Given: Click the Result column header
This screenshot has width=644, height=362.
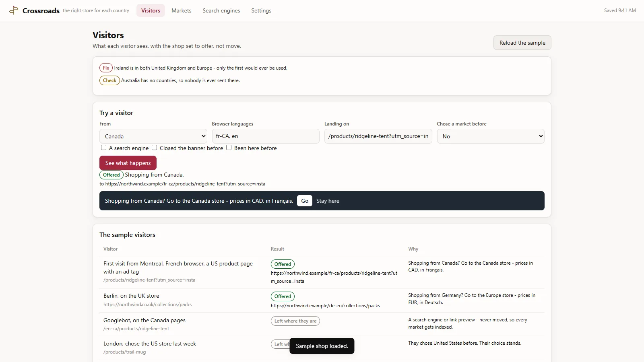Looking at the screenshot, I should pos(277,249).
